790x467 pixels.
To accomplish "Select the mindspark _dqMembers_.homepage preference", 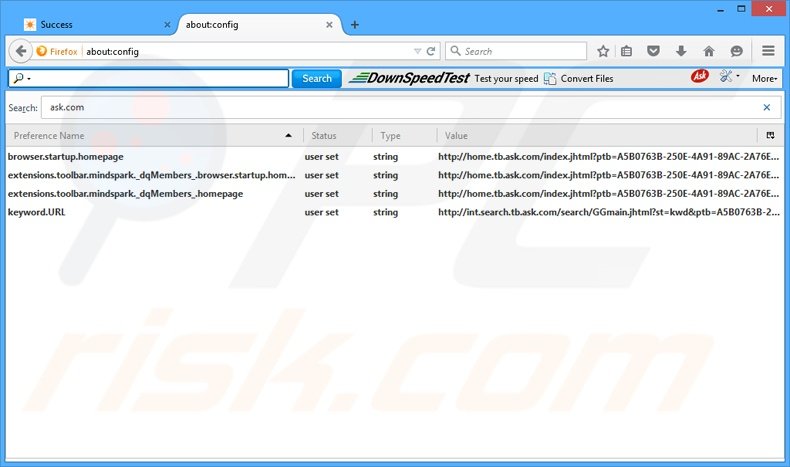I will pyautogui.click(x=125, y=194).
